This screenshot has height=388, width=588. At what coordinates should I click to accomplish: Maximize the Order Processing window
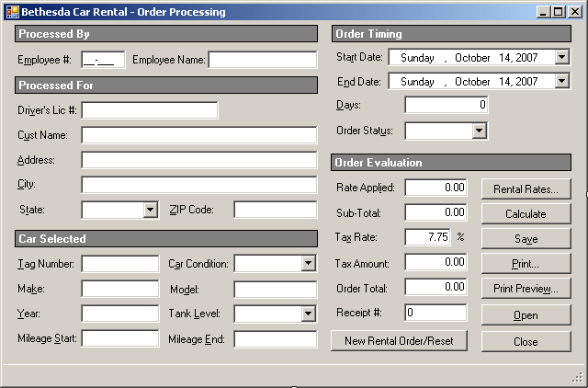point(558,12)
